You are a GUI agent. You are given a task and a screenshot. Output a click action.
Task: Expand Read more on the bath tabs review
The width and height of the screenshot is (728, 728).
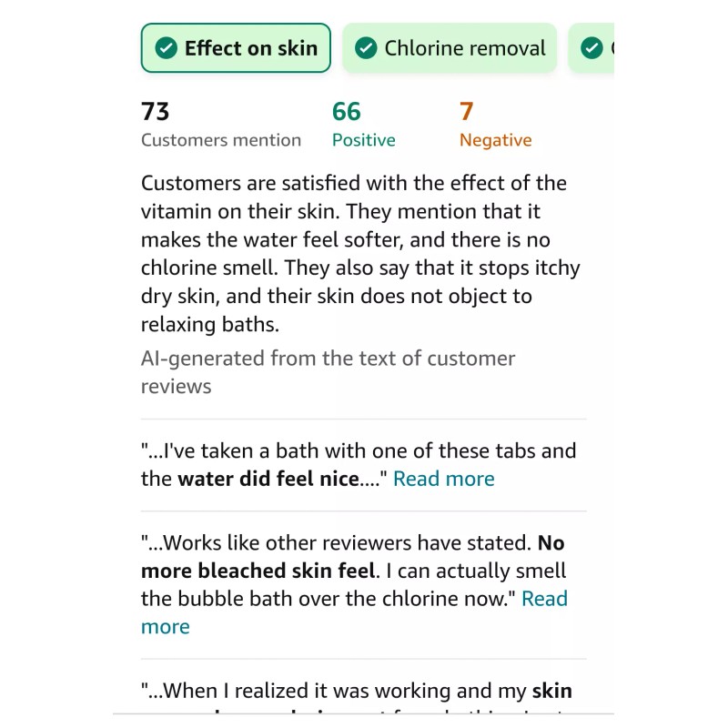pyautogui.click(x=444, y=479)
